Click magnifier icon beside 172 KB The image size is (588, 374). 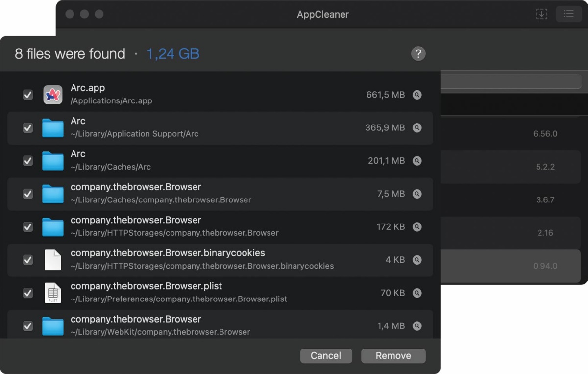click(417, 227)
